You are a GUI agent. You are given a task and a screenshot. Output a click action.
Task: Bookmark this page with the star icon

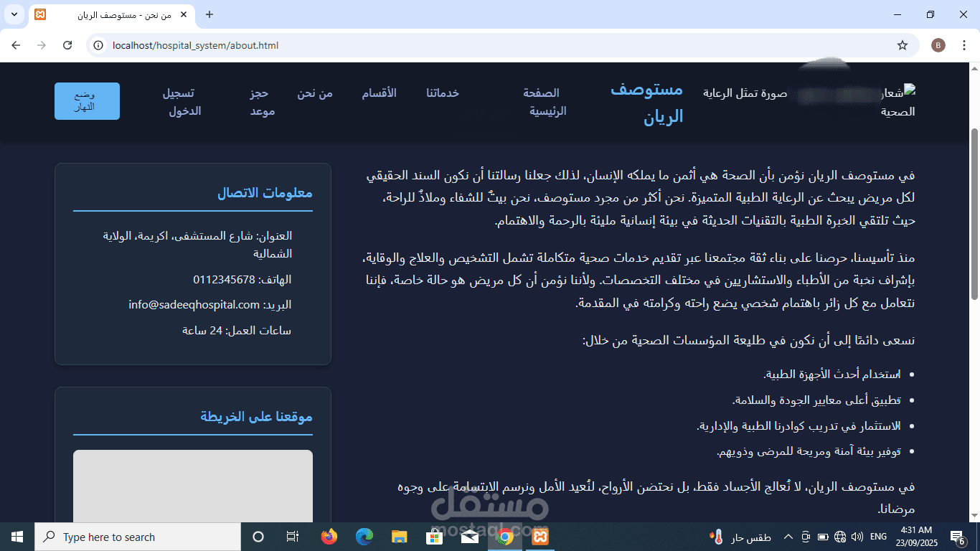[x=903, y=45]
